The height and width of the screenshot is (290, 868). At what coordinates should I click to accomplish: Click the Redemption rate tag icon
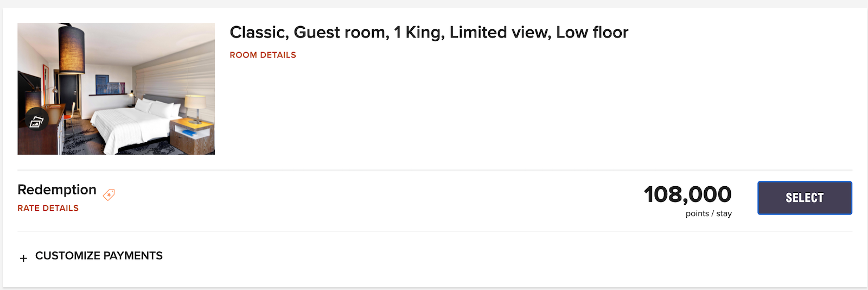coord(109,194)
